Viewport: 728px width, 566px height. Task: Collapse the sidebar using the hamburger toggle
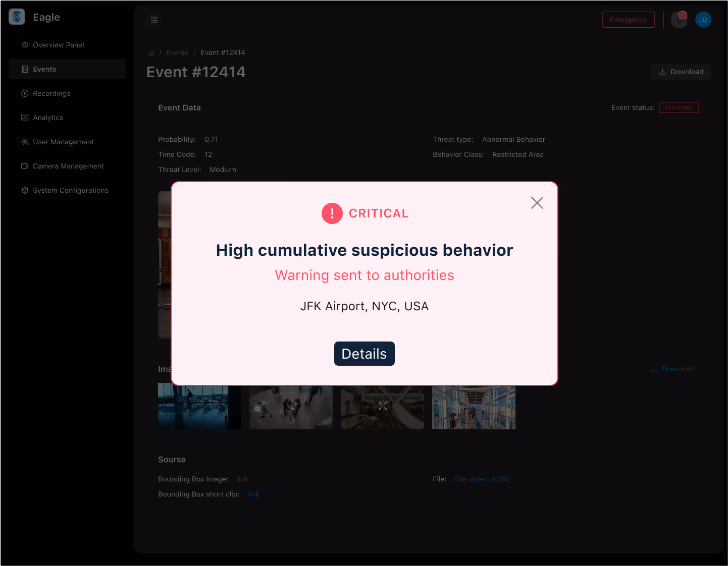154,20
